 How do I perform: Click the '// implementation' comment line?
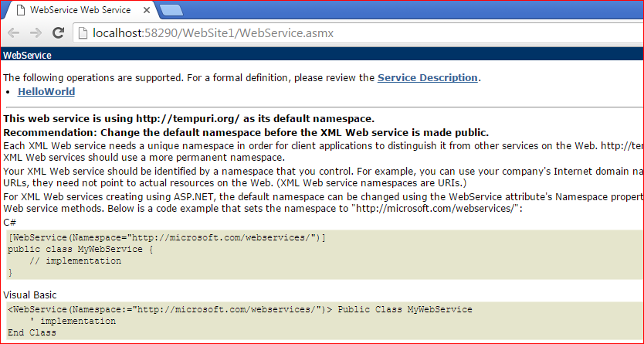(x=75, y=261)
